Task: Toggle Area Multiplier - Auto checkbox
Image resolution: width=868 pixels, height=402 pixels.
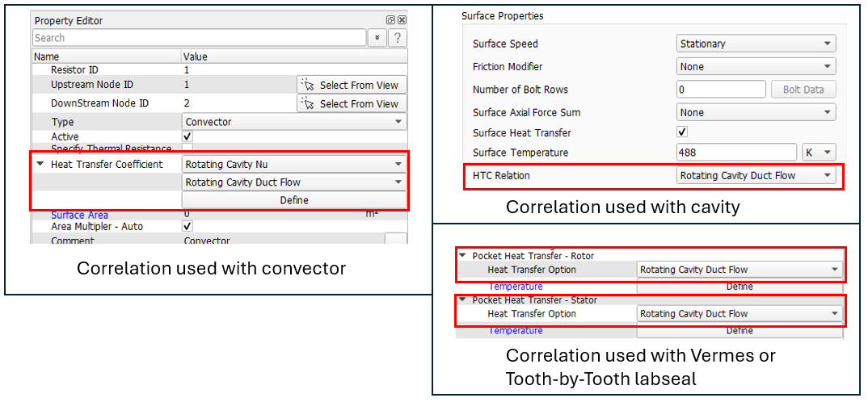Action: pos(188,227)
